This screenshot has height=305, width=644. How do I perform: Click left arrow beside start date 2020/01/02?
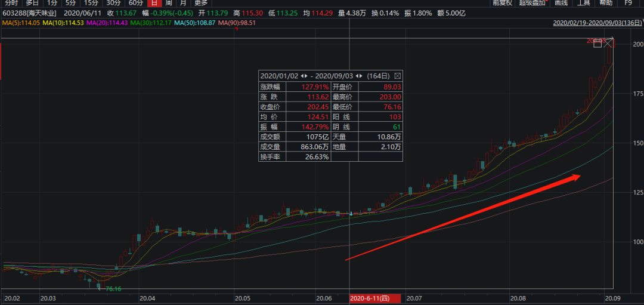tap(302, 76)
